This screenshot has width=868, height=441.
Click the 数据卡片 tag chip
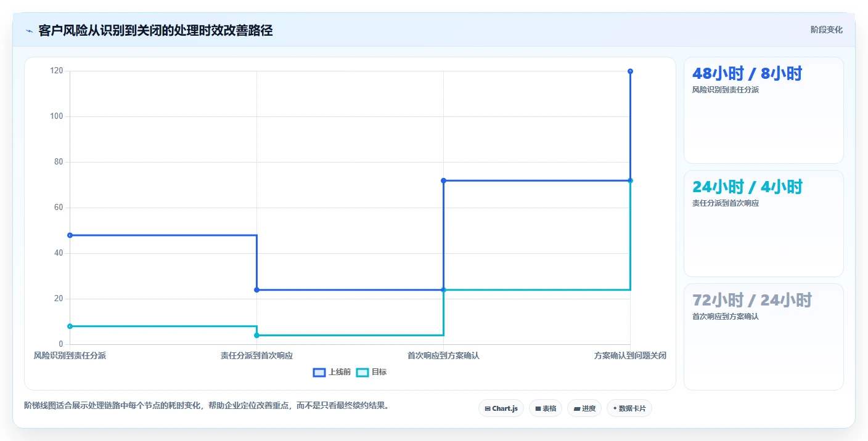[x=629, y=408]
